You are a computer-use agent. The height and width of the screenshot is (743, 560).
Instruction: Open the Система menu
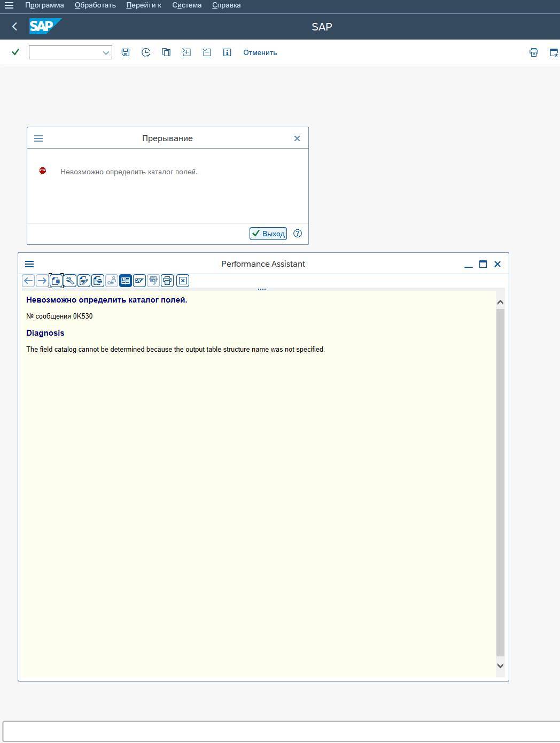[x=186, y=5]
